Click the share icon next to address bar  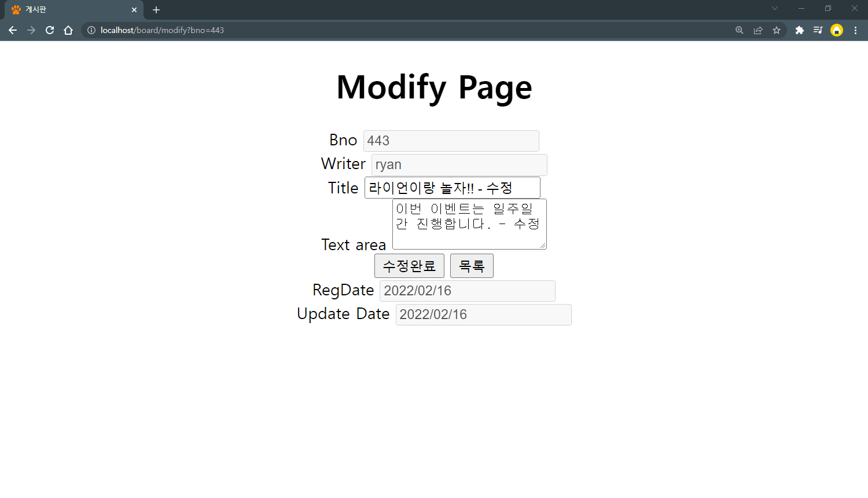[x=758, y=30]
